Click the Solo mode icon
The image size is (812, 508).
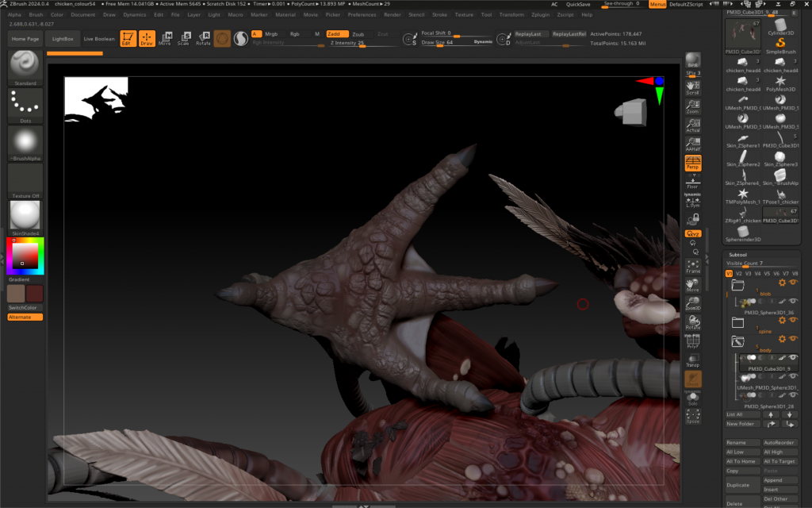[x=693, y=398]
